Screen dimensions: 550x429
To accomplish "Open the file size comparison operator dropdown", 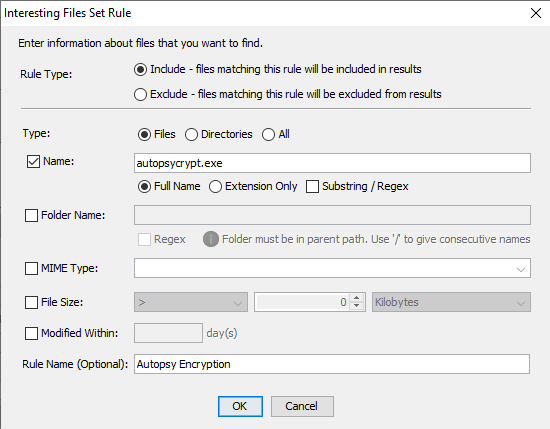I will point(191,302).
